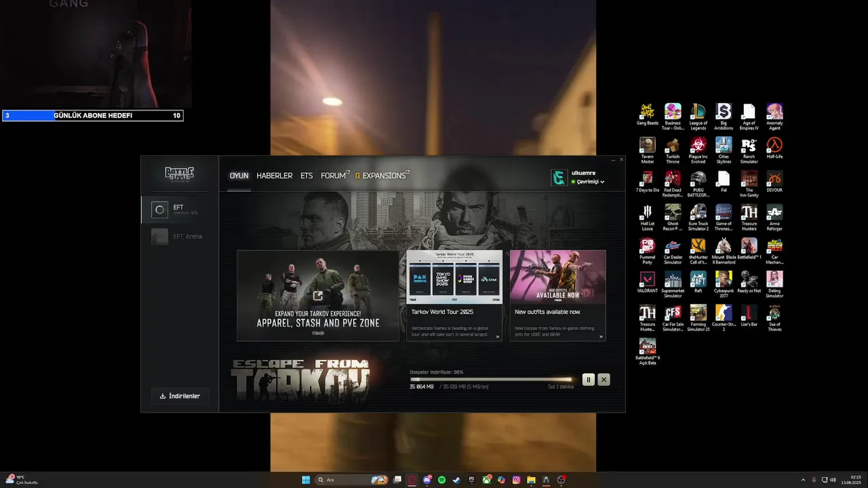Open Discord from the taskbar
The width and height of the screenshot is (868, 488).
coord(427,480)
